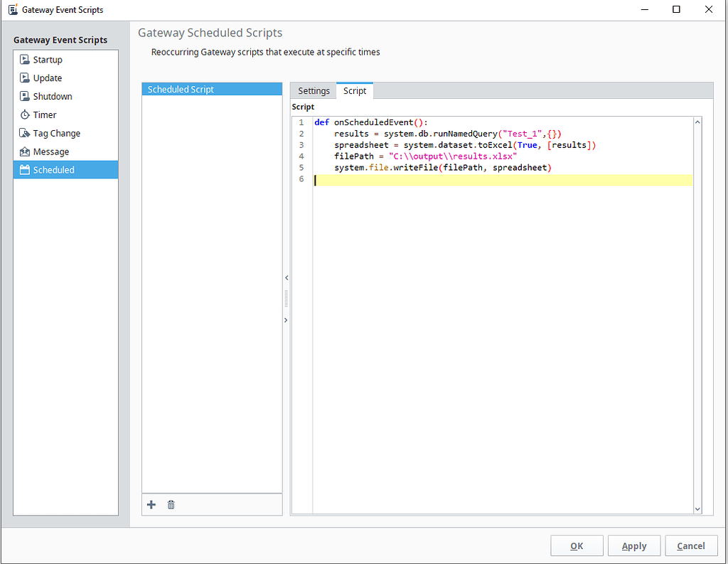This screenshot has width=728, height=564.
Task: Click the def onScheduledEvent line
Action: [x=371, y=122]
